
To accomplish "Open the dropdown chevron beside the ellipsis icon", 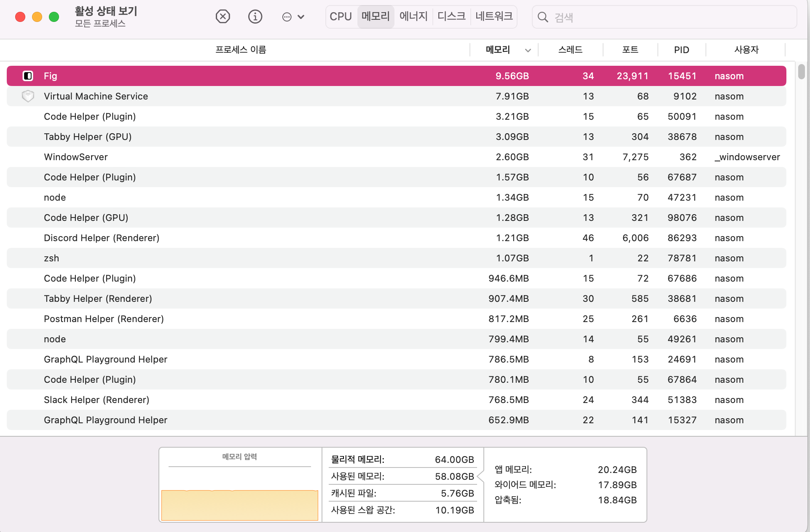I will click(x=301, y=17).
